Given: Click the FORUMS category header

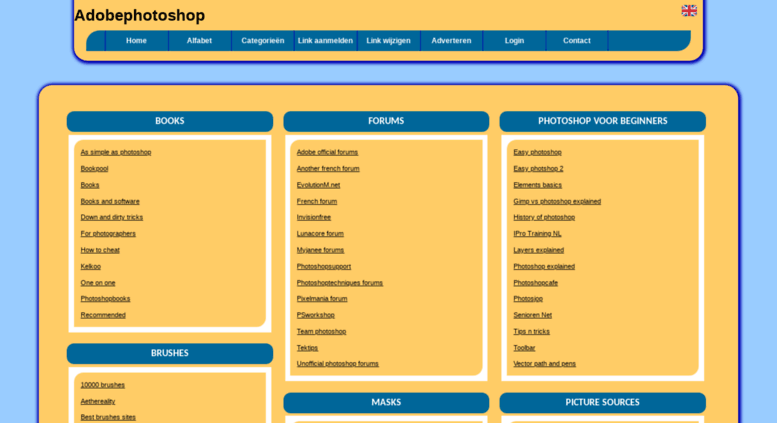Looking at the screenshot, I should click(x=386, y=121).
